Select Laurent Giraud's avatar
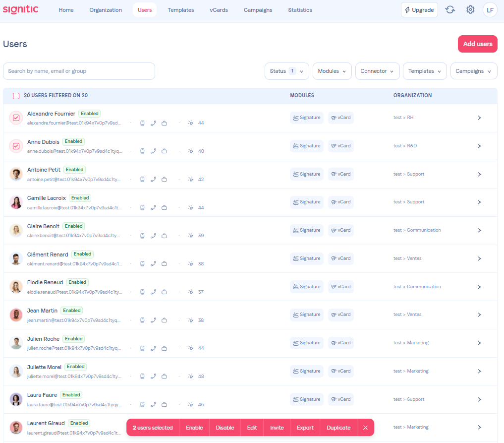Screen dimensions: 504x443 tap(16, 427)
